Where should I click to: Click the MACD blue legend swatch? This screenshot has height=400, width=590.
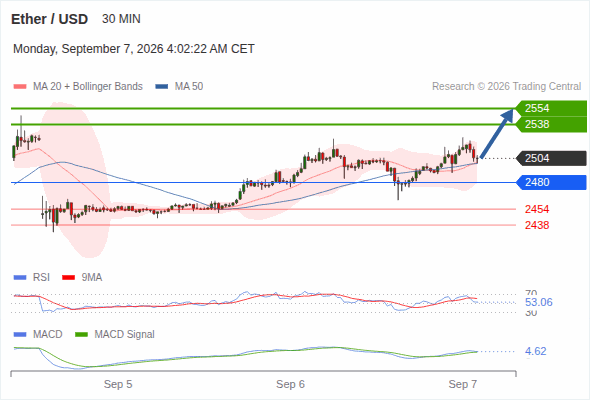pos(20,335)
